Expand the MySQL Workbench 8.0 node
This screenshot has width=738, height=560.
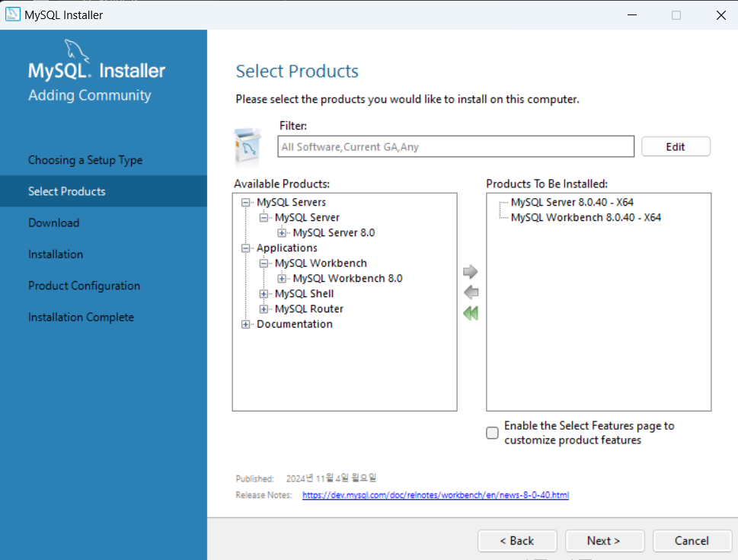(x=282, y=278)
